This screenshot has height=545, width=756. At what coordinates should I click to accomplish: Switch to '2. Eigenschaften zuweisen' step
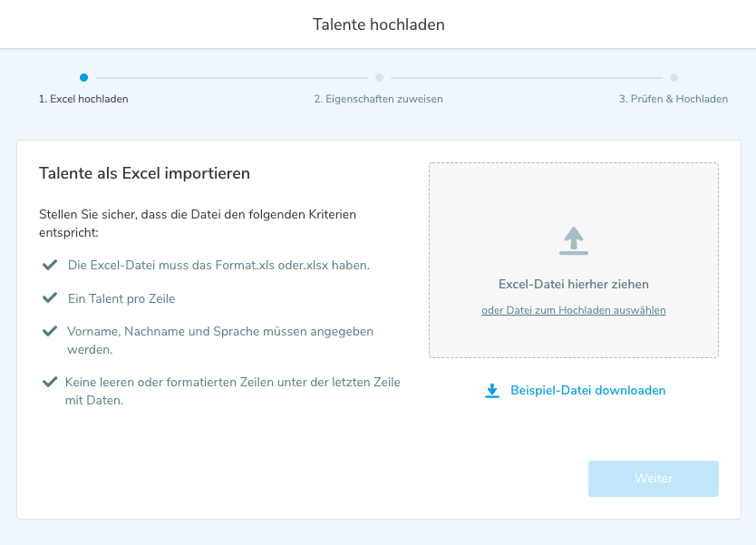coord(378,99)
